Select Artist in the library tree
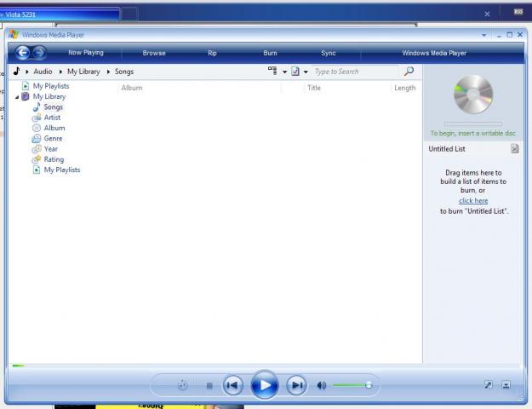The image size is (532, 409). point(52,118)
